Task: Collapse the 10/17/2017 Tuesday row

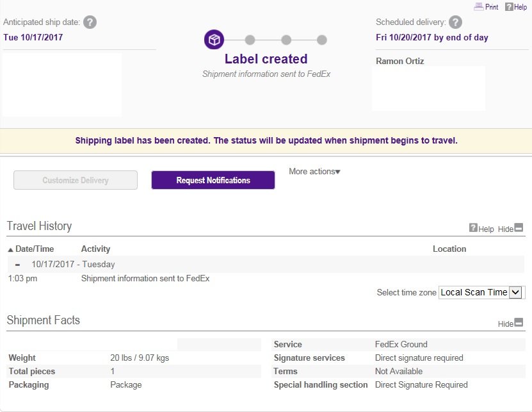Action: [18, 265]
